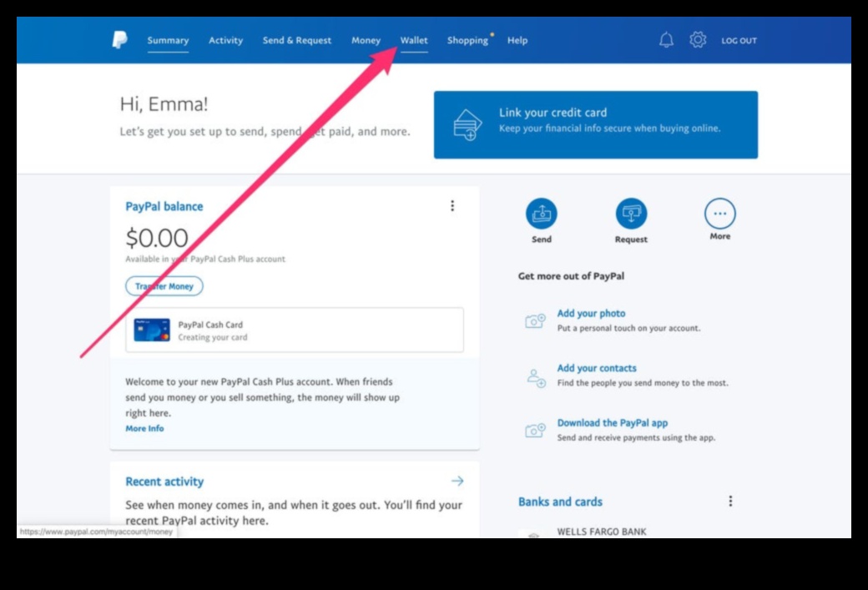Go to the Summary tab
The image size is (868, 590).
[168, 40]
